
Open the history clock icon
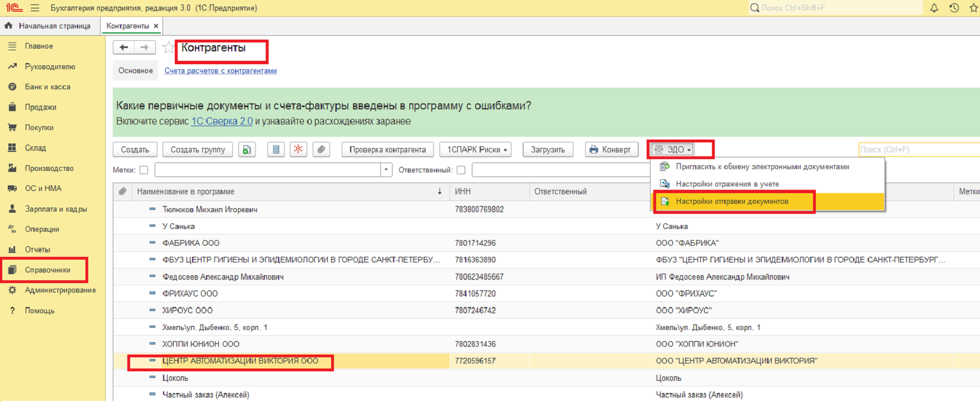tap(954, 8)
